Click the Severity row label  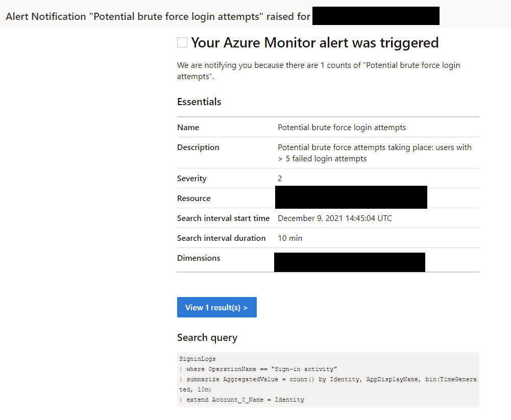pyautogui.click(x=191, y=179)
